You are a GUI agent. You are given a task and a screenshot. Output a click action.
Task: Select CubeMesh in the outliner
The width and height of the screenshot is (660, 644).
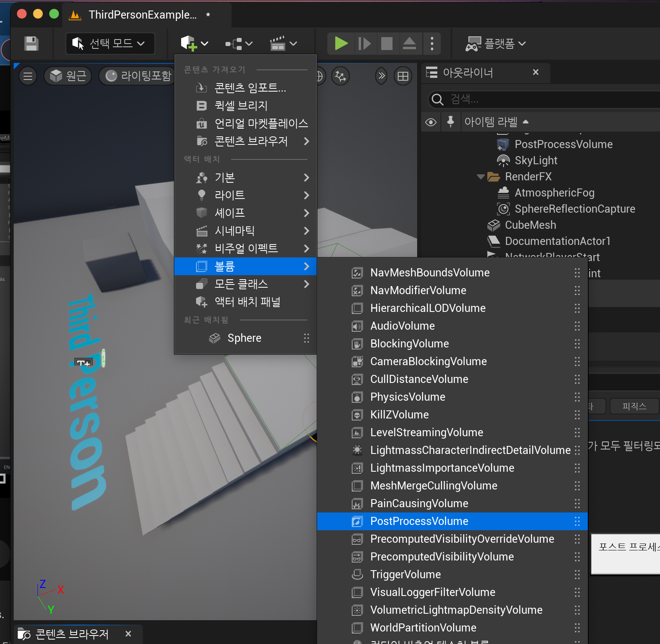[530, 225]
